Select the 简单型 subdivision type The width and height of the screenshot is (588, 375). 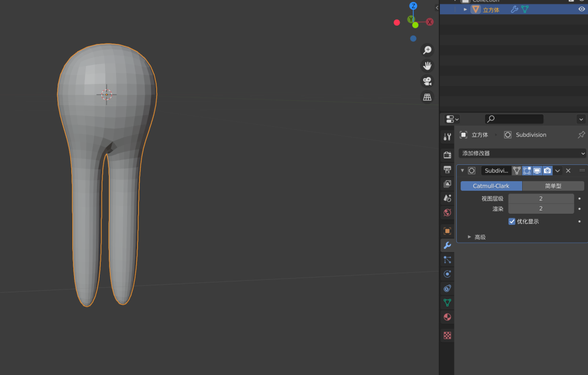(553, 186)
